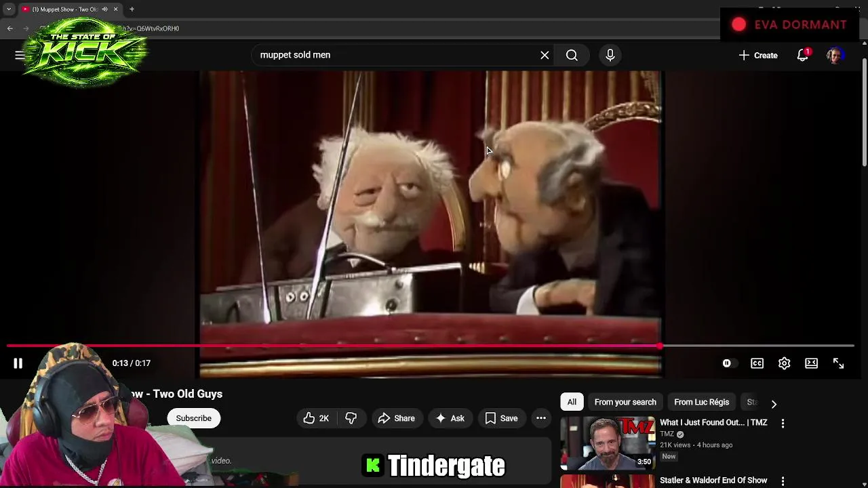Click the TMZ channel name
Image resolution: width=868 pixels, height=488 pixels.
pyautogui.click(x=667, y=434)
